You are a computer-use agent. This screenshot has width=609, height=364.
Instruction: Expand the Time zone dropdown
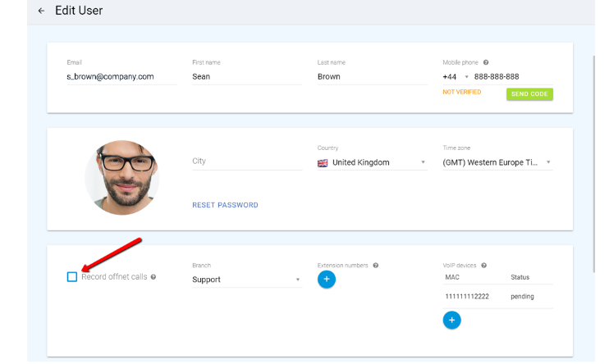pos(497,162)
